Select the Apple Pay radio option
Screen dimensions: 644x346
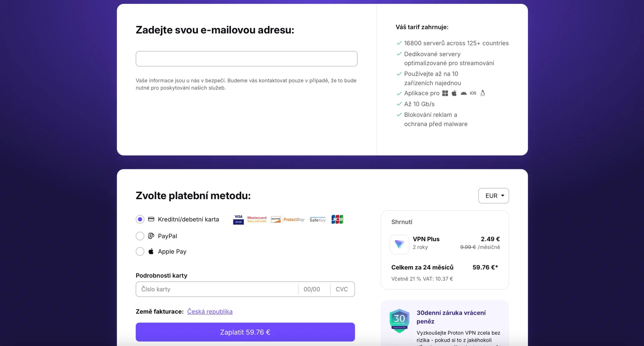point(140,251)
